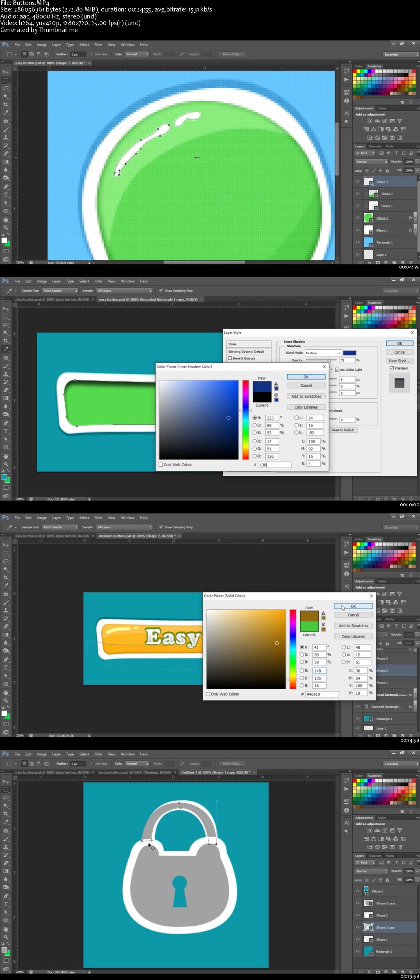Screen dimensions: 420x980
Task: Select the Pen tool in the 00:19:58 frame
Action: pos(6,896)
